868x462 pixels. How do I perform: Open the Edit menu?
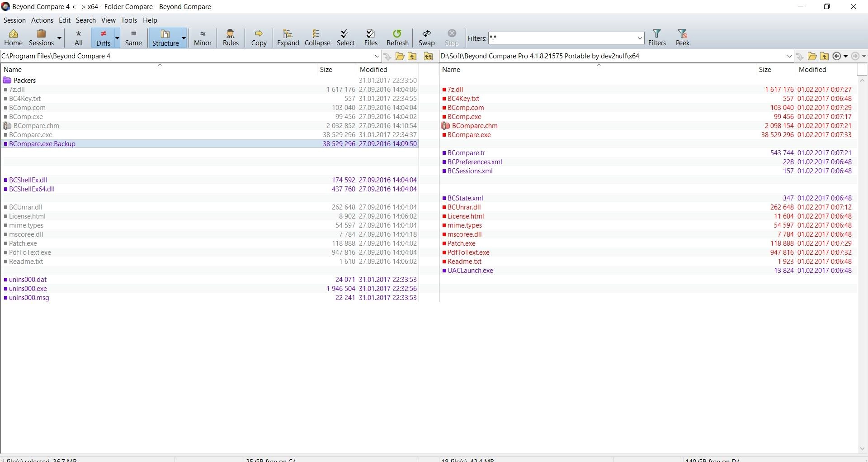tap(65, 20)
